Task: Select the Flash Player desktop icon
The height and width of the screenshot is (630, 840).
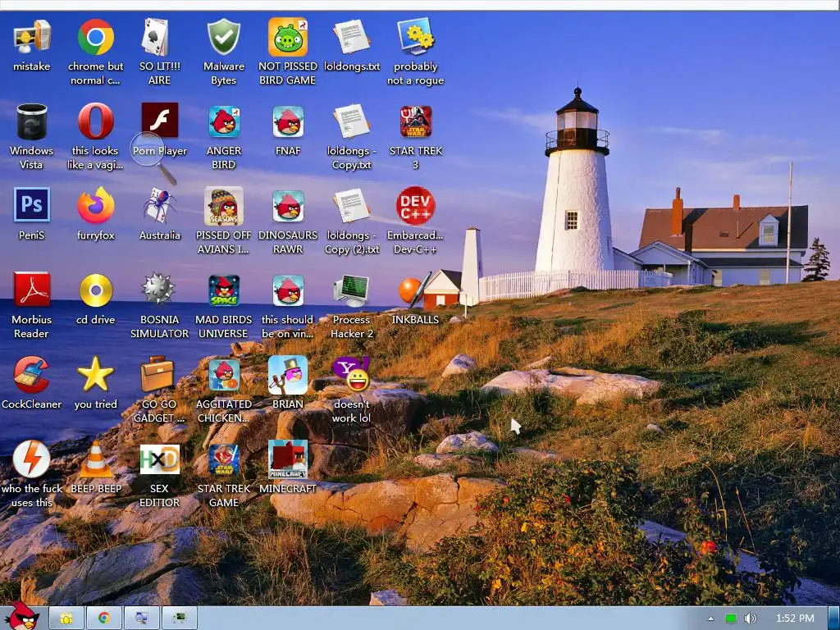Action: 159,121
